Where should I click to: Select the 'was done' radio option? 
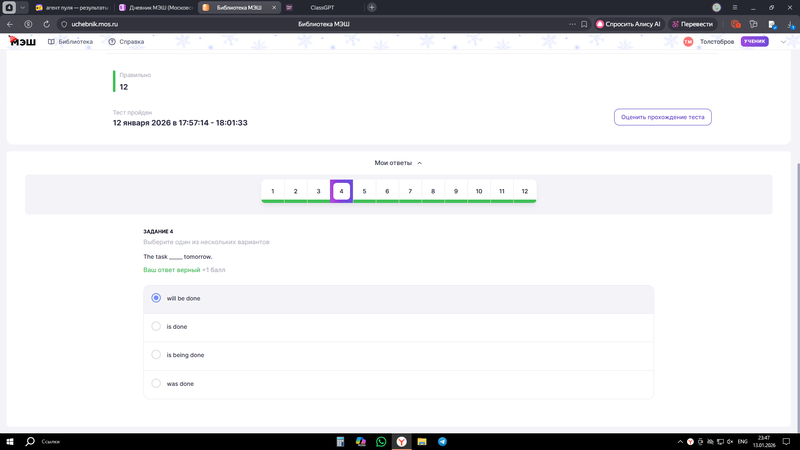pos(156,383)
